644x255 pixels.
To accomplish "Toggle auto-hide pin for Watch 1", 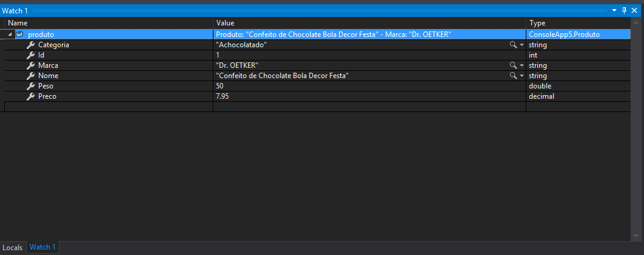I will coord(624,11).
